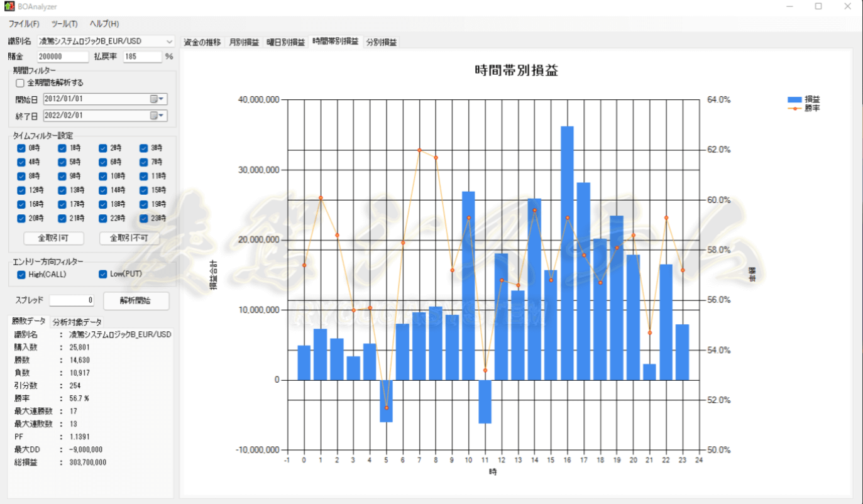Uncheck the 0時 time filter
The image size is (863, 504).
[21, 148]
